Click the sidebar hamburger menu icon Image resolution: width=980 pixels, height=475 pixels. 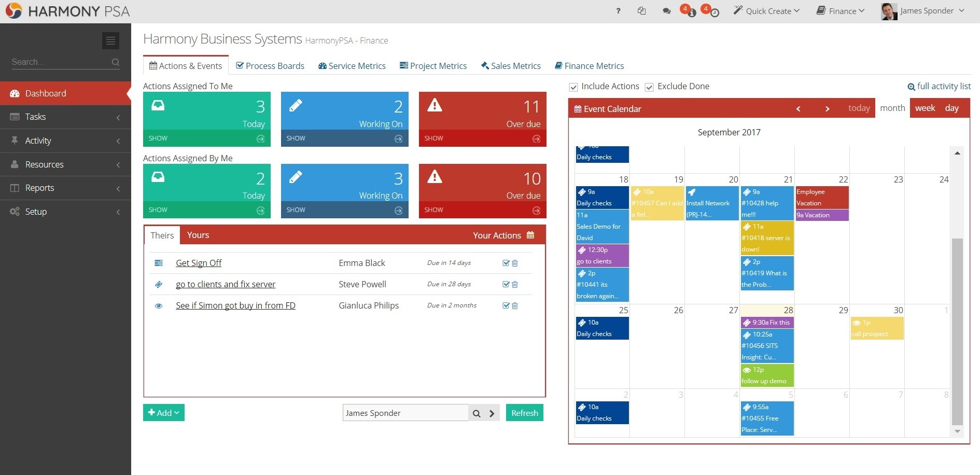(110, 40)
